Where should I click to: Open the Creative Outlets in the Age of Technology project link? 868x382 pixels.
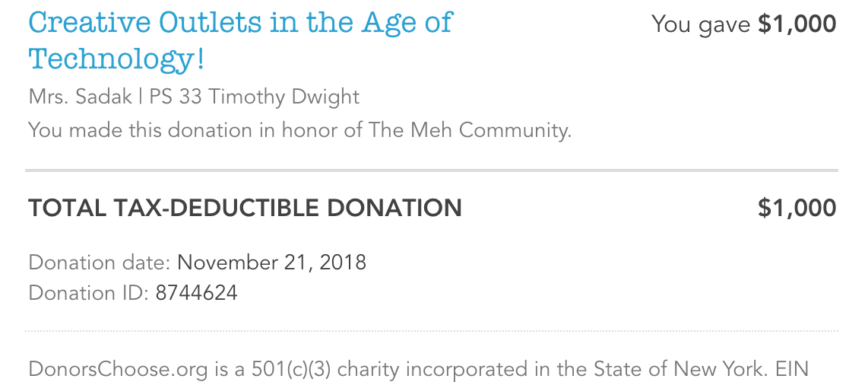240,40
